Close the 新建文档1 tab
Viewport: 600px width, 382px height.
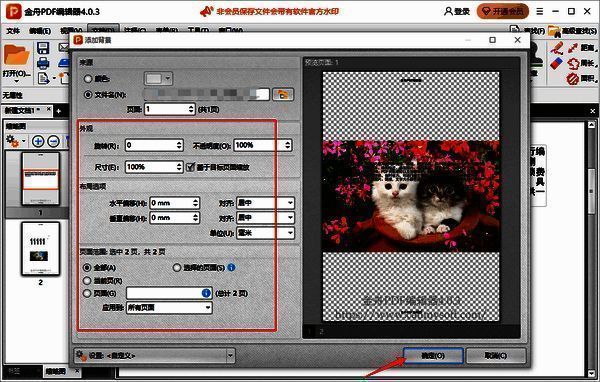49,109
